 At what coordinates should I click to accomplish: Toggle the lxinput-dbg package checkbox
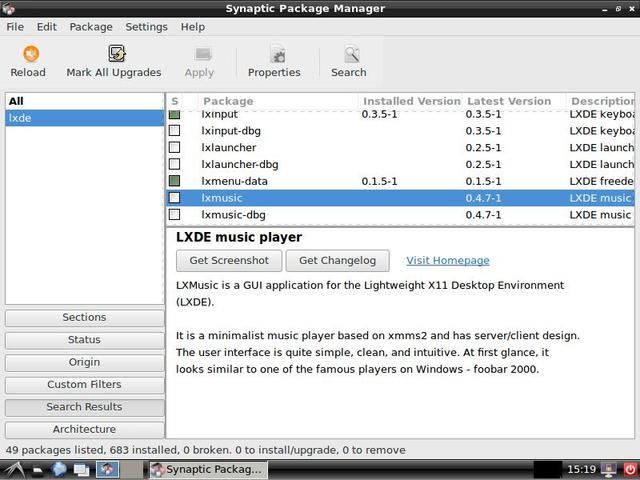175,131
